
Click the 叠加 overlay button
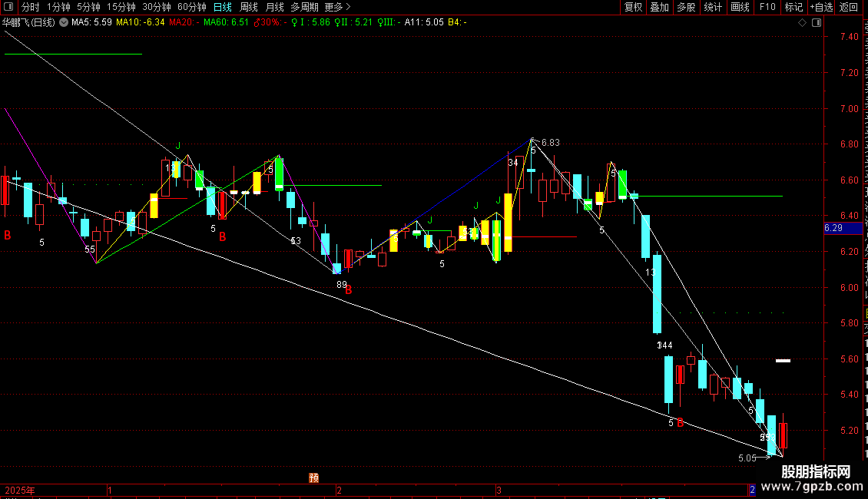tap(659, 7)
